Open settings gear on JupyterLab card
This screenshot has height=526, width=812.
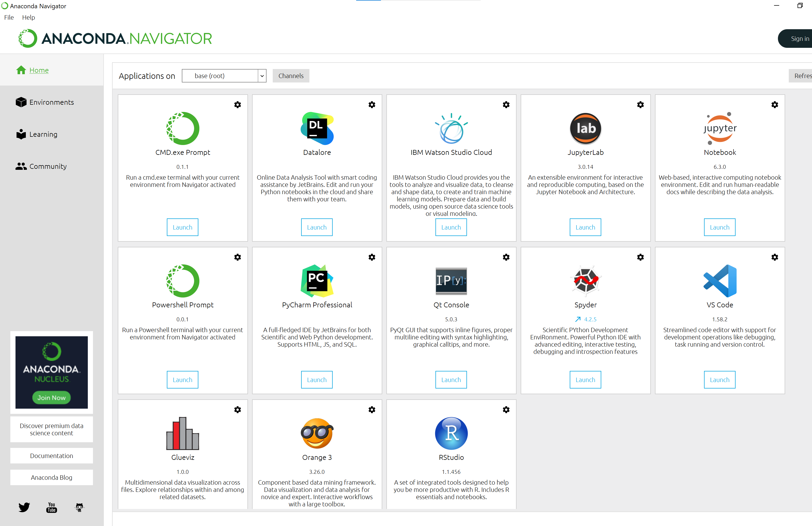(x=641, y=104)
